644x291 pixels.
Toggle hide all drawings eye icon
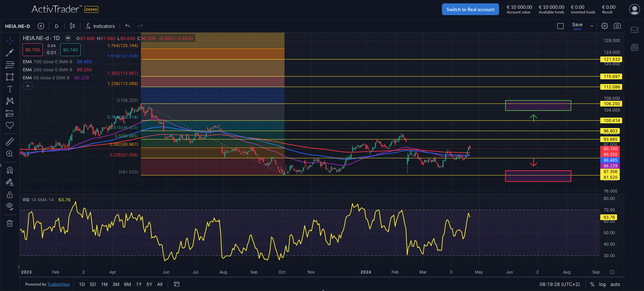click(10, 206)
